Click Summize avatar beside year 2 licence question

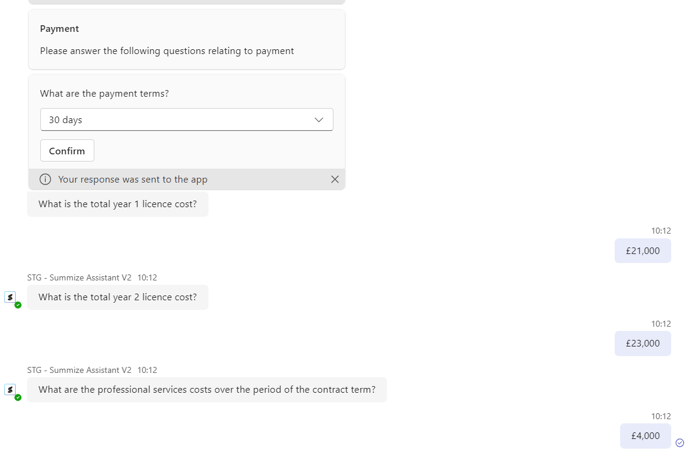coord(11,298)
